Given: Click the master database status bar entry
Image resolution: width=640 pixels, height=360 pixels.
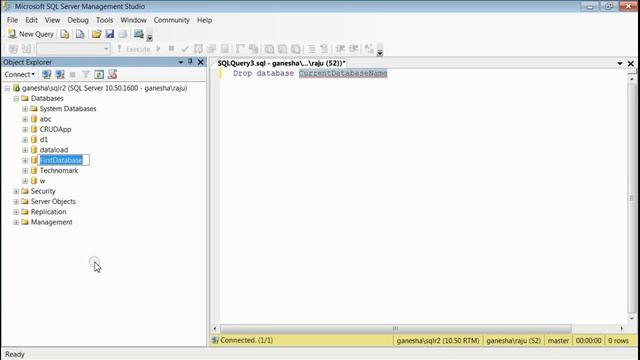Looking at the screenshot, I should [x=558, y=340].
